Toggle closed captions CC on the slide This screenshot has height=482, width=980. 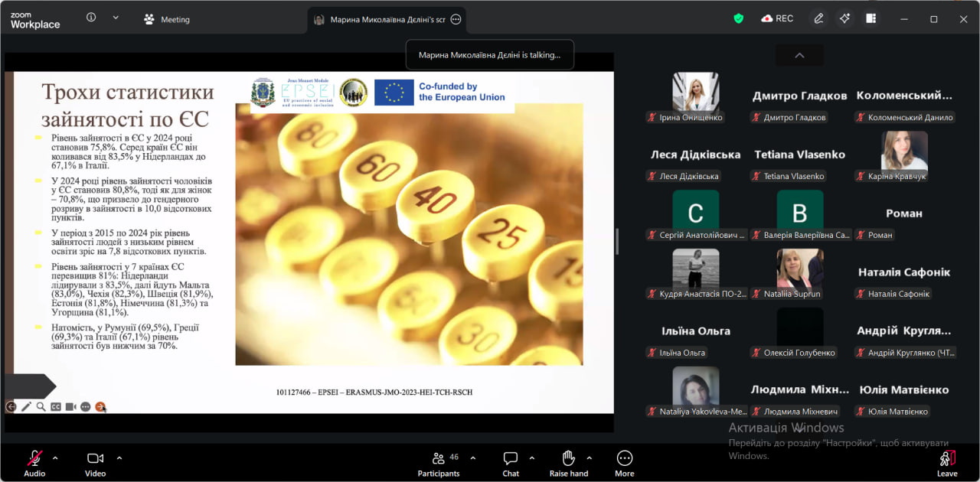[x=55, y=407]
